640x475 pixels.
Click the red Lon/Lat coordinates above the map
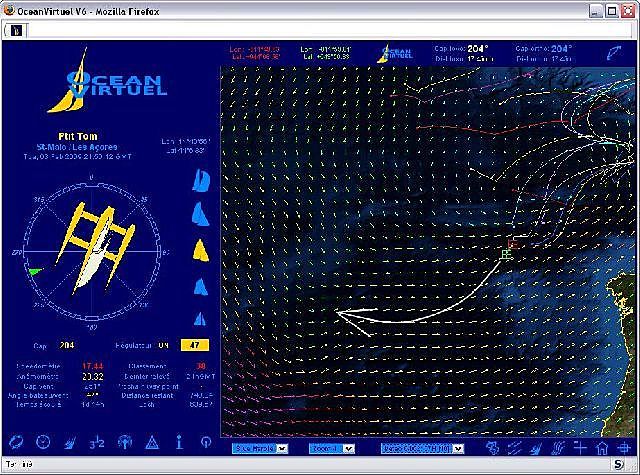pyautogui.click(x=254, y=53)
